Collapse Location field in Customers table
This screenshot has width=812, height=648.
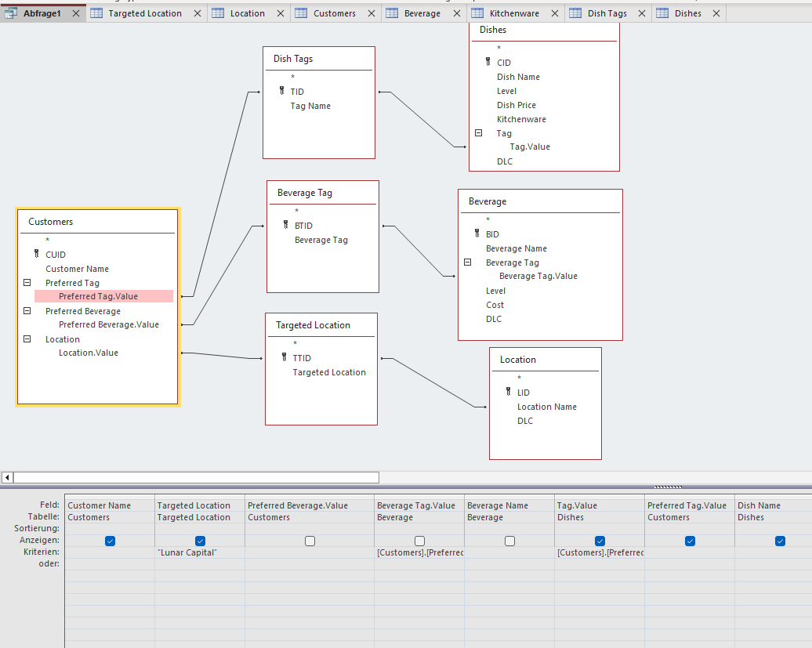coord(27,339)
